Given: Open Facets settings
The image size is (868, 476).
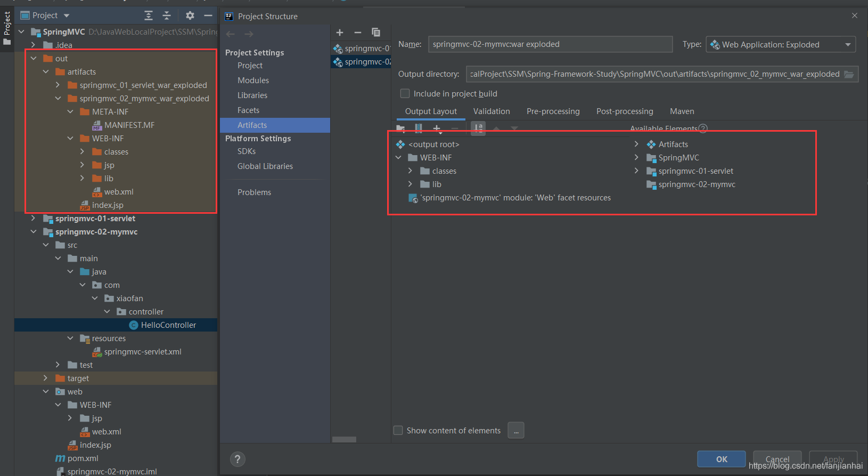Looking at the screenshot, I should [x=248, y=110].
